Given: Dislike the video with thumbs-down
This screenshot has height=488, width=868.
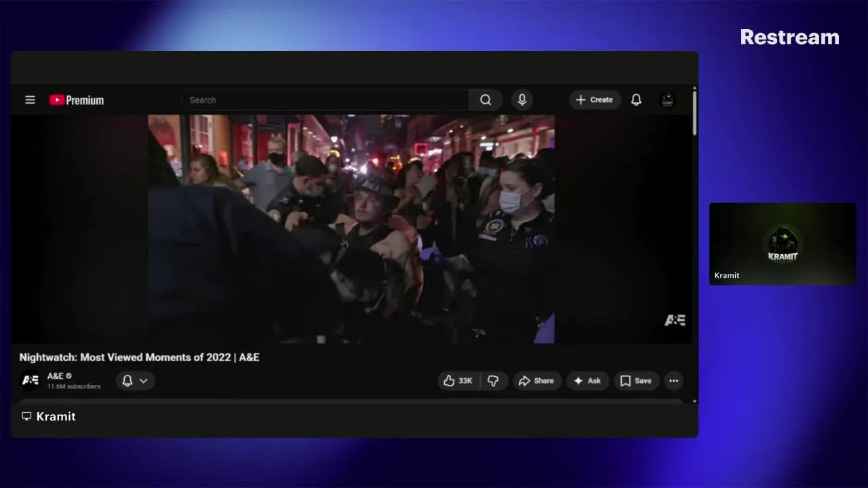Looking at the screenshot, I should (x=494, y=381).
